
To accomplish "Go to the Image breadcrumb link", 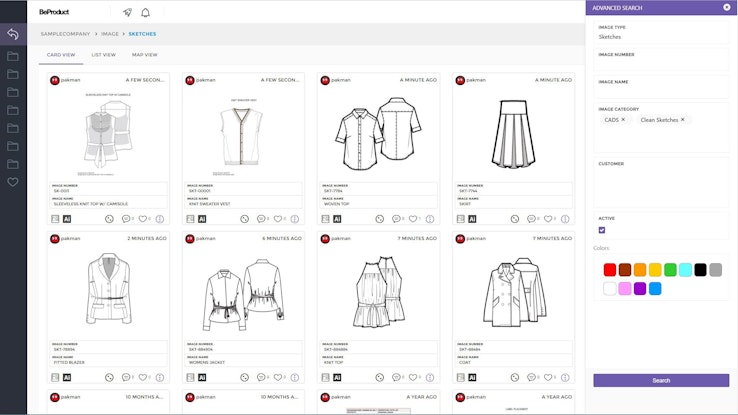I will pyautogui.click(x=109, y=33).
